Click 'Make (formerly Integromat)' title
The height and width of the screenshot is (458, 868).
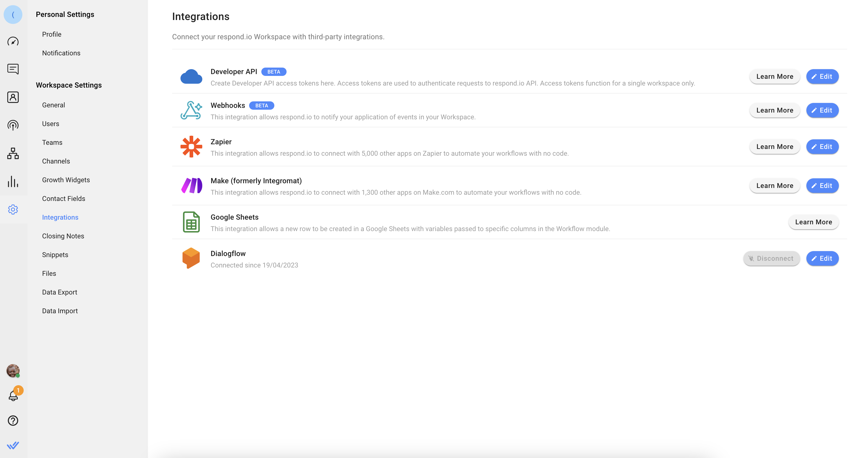[256, 180]
